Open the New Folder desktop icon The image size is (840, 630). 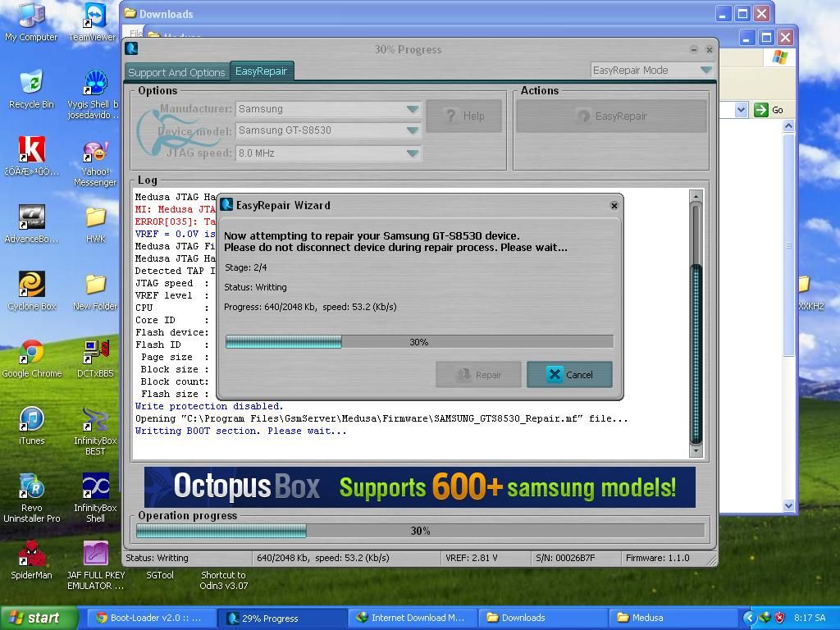(95, 292)
